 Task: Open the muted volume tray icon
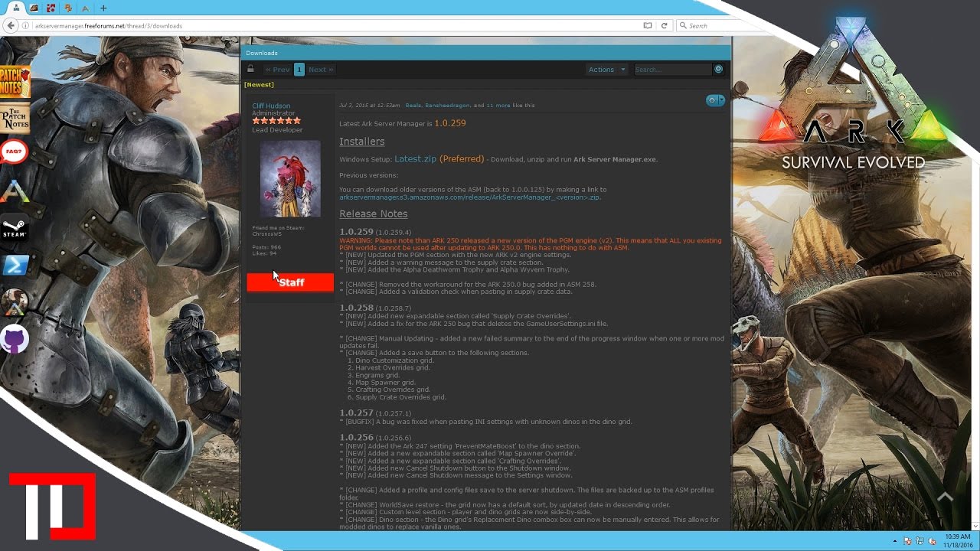(930, 541)
